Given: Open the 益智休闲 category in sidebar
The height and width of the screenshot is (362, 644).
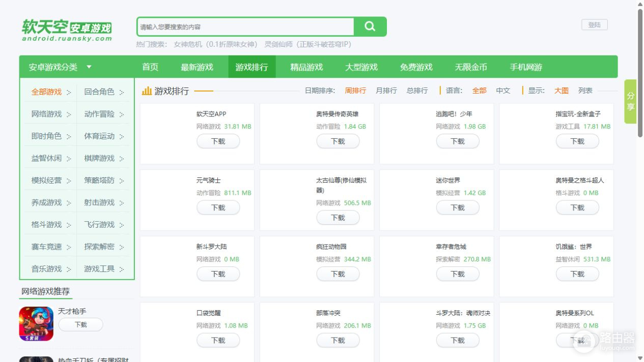Looking at the screenshot, I should [47, 158].
